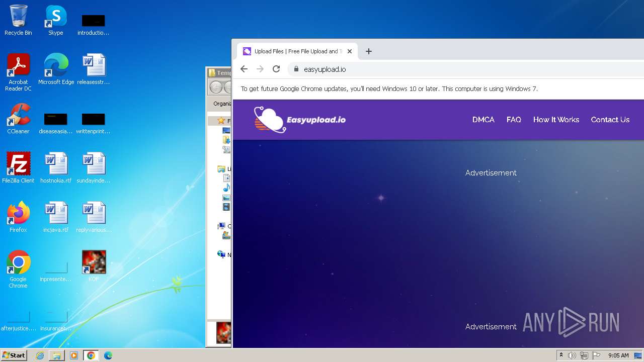Open Windows Media Player from taskbar
Screen dimensions: 644x362
click(x=74, y=355)
